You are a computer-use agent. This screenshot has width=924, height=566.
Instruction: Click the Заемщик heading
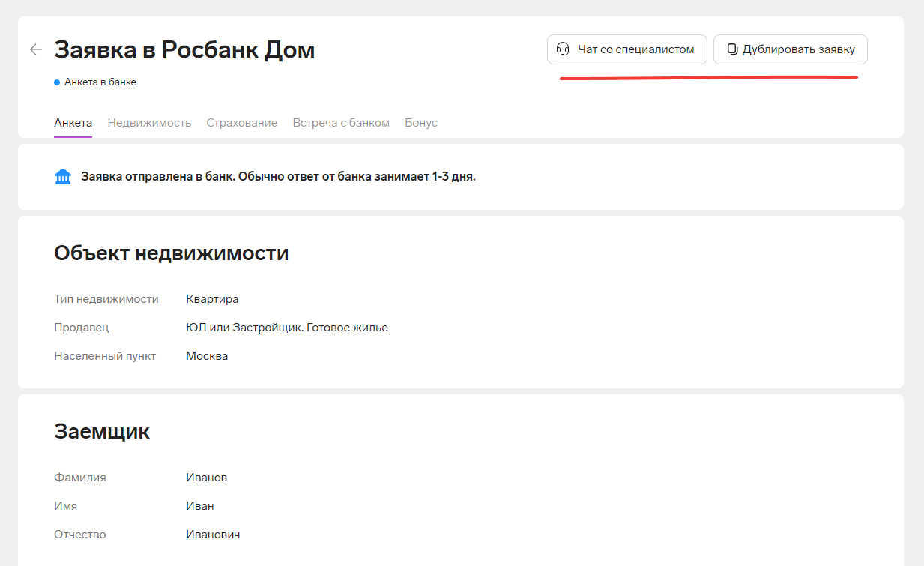[102, 432]
